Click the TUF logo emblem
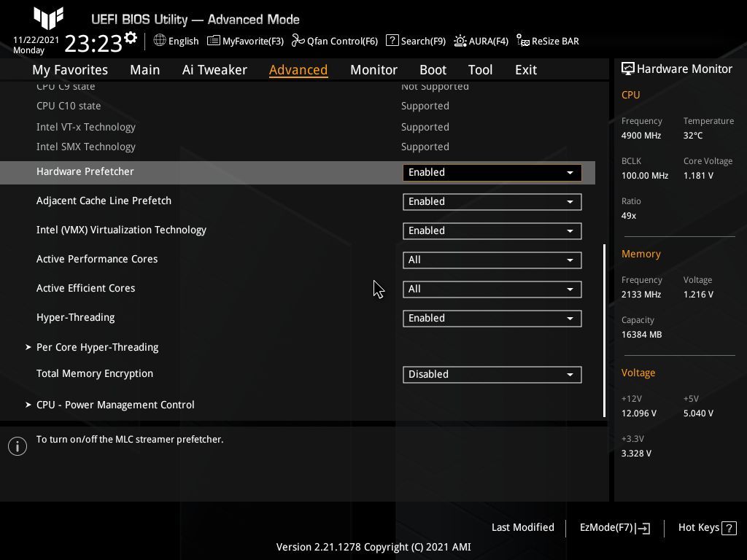 click(x=49, y=18)
